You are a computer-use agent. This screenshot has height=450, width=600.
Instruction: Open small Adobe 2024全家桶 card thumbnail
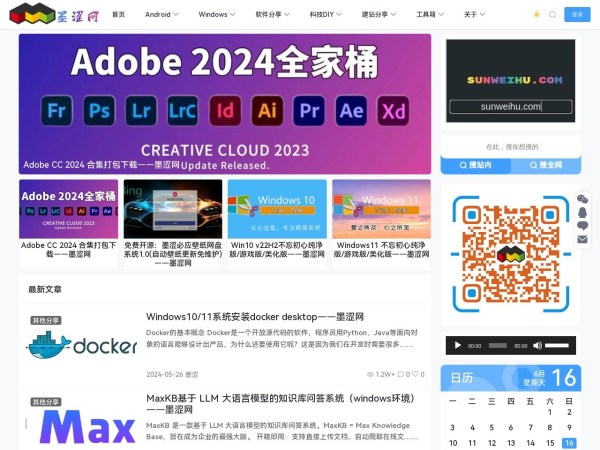point(68,209)
